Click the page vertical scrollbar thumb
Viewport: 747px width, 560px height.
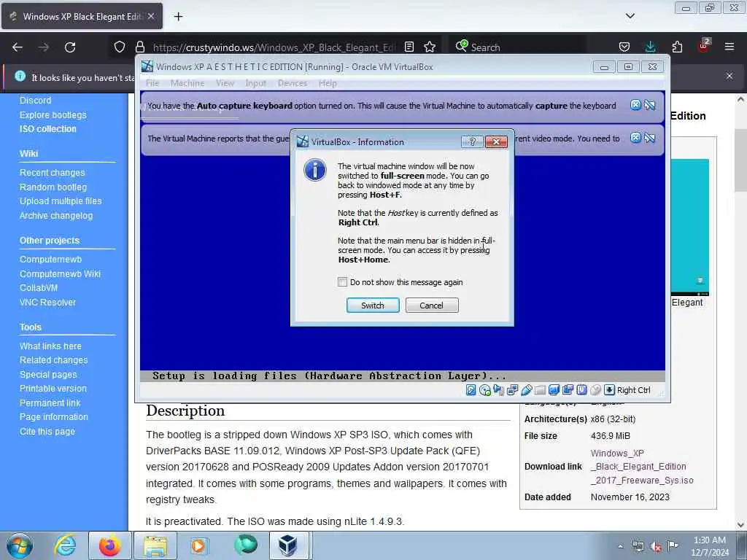[x=740, y=160]
